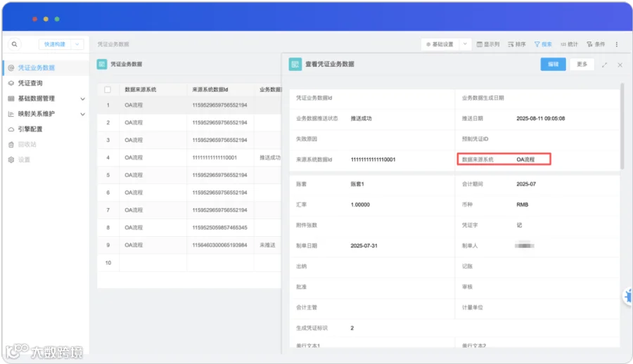The width and height of the screenshot is (633, 364).
Task: Click the @ icon beside 凭证业务数据
Action: 11,67
